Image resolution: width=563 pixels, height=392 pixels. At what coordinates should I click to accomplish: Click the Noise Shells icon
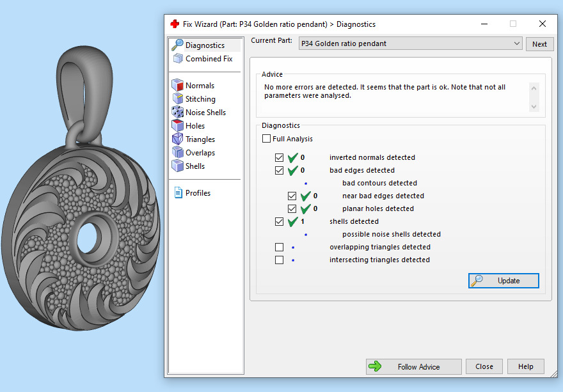click(x=177, y=112)
